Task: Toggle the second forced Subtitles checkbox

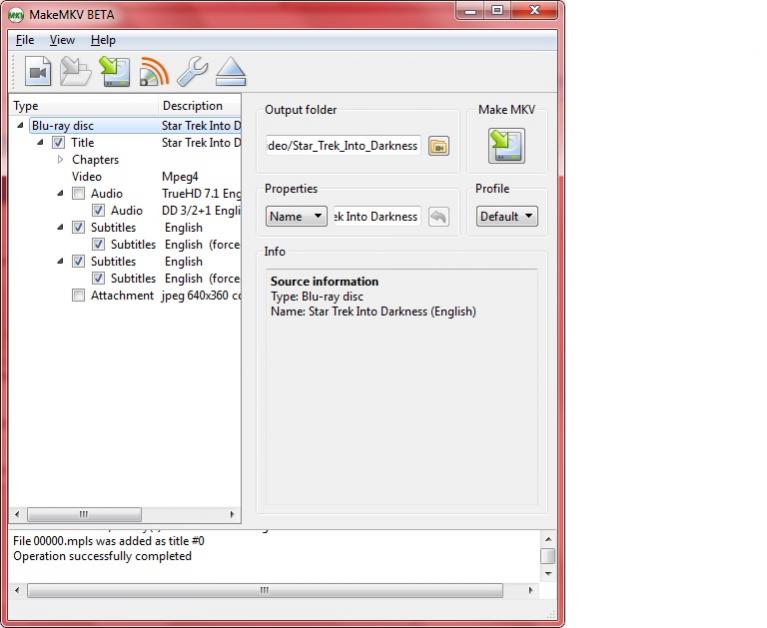Action: [x=98, y=278]
